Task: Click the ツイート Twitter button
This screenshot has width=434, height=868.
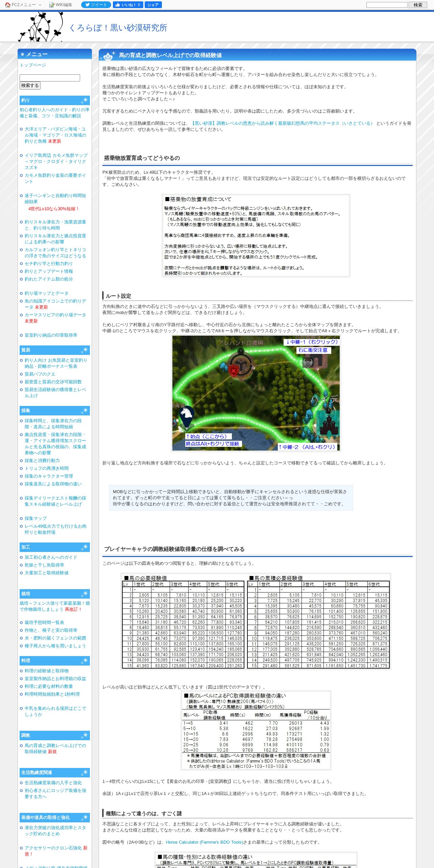Action: (x=96, y=5)
